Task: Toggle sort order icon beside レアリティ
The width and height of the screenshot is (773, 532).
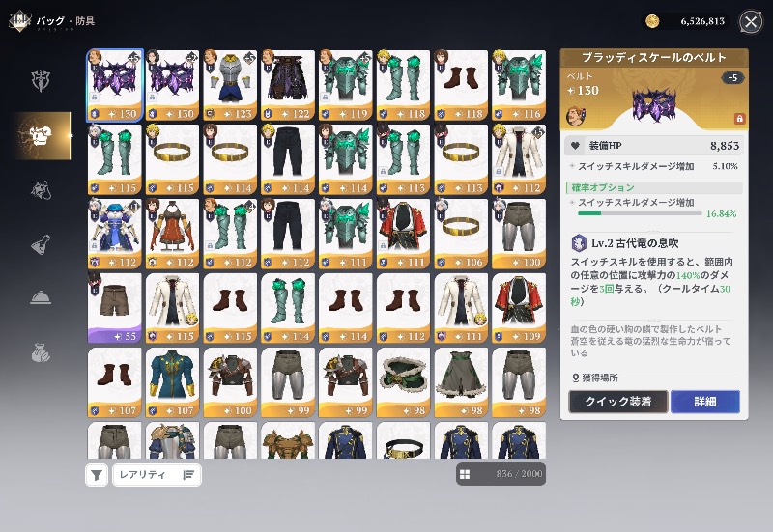Action: 188,475
